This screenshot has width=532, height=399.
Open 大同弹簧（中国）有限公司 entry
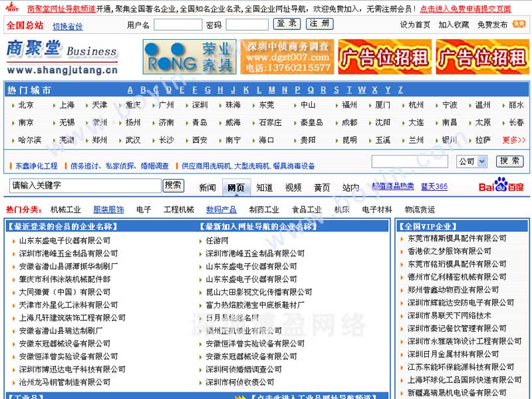(x=65, y=292)
